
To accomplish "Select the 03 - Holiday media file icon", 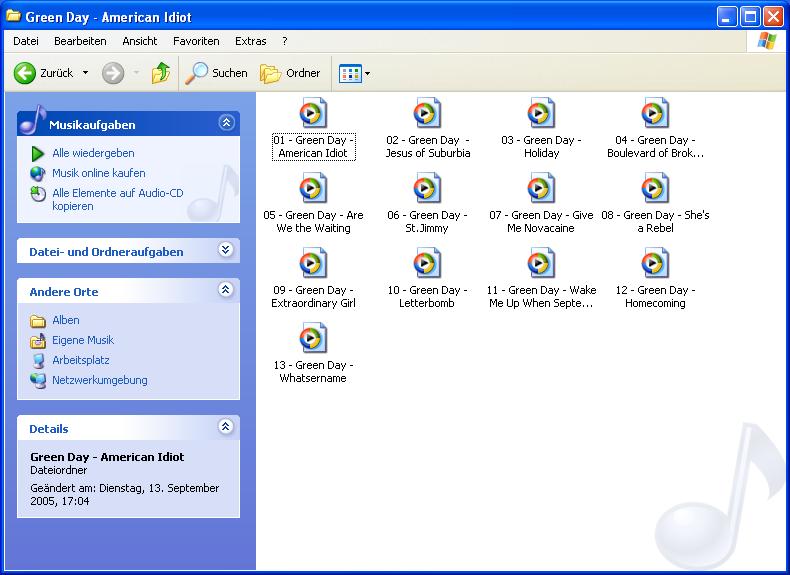I will tap(541, 113).
